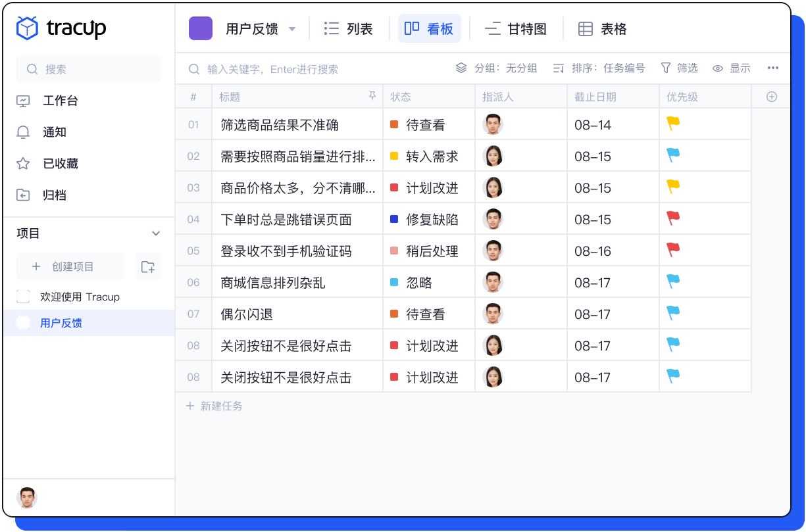Toggle 显示 eye visibility options
806x532 pixels.
[732, 68]
